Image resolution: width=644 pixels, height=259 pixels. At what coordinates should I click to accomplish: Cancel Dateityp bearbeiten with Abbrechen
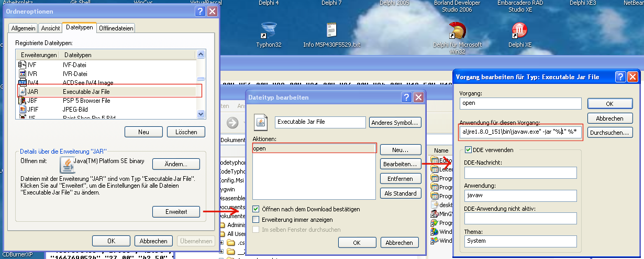(399, 243)
